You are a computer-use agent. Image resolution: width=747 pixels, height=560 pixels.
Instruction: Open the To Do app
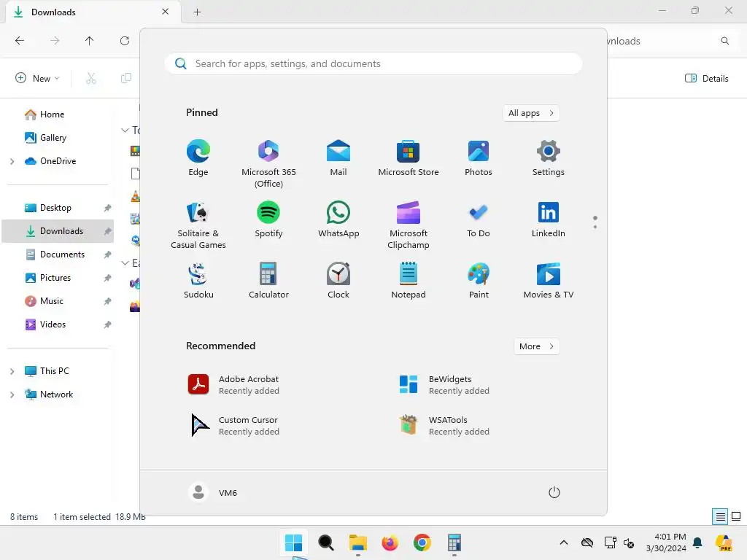[479, 220]
